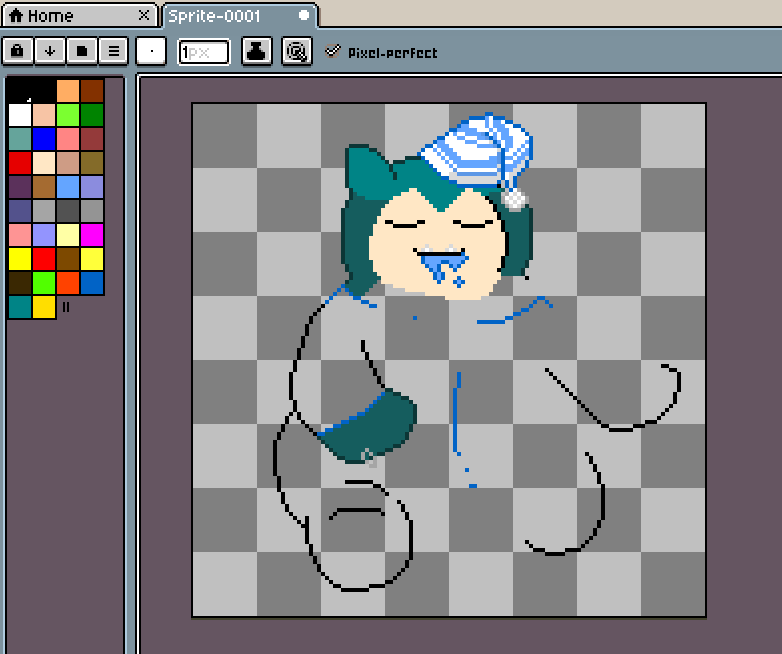The height and width of the screenshot is (654, 782).
Task: Choose the teal swatch in last row
Action: pyautogui.click(x=20, y=306)
